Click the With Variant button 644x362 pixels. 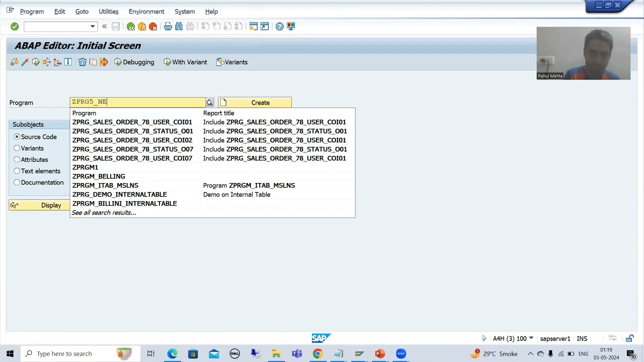[185, 62]
